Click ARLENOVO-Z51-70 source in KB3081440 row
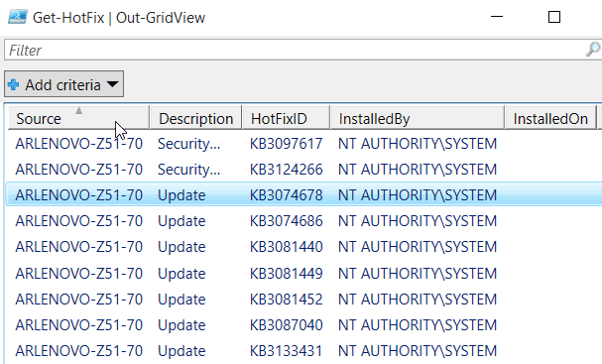Image resolution: width=602 pixels, height=364 pixels. (x=79, y=247)
